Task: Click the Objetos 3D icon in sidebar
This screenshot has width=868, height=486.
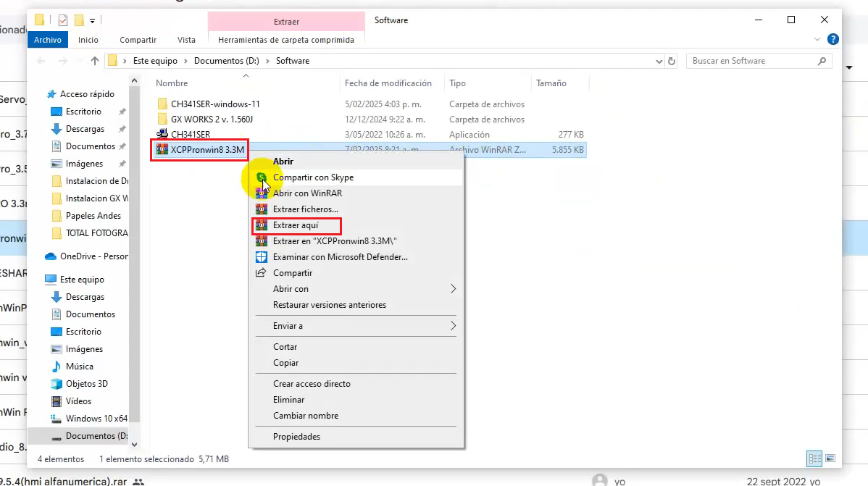Action: (56, 384)
